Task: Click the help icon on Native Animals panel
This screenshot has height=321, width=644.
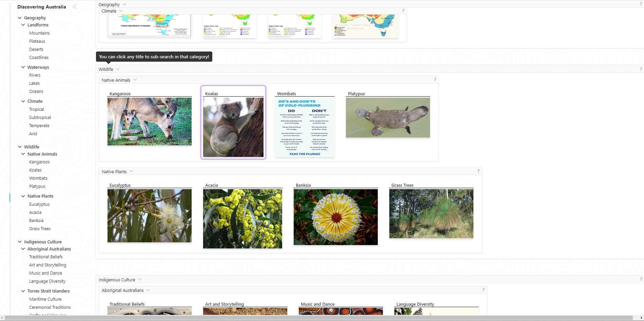Action: coord(435,79)
